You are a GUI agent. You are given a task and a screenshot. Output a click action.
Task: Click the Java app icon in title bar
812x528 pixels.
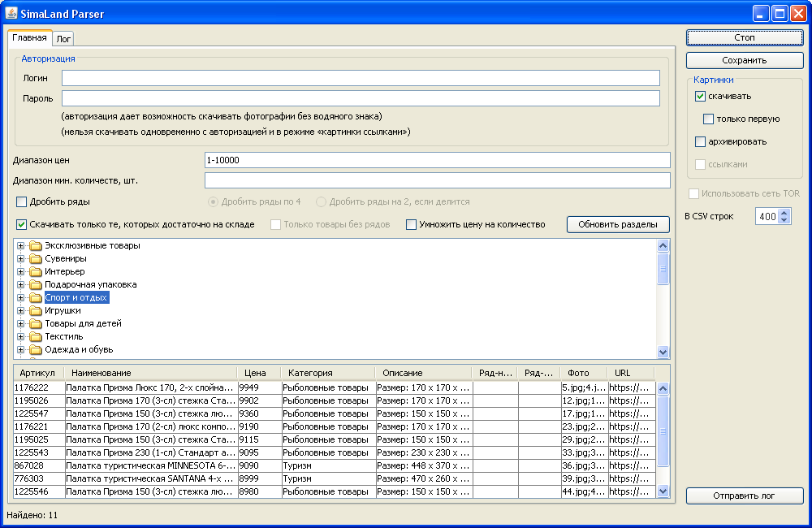[11, 13]
